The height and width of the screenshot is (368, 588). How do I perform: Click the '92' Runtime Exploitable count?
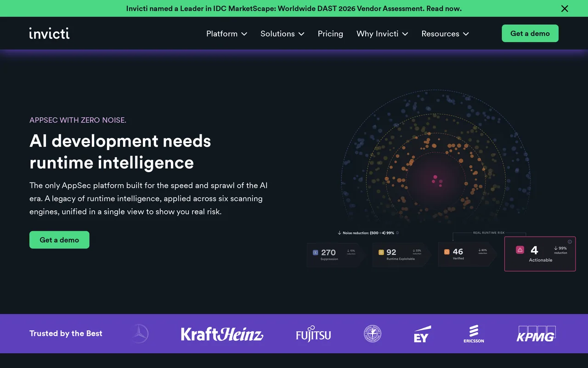[391, 252]
